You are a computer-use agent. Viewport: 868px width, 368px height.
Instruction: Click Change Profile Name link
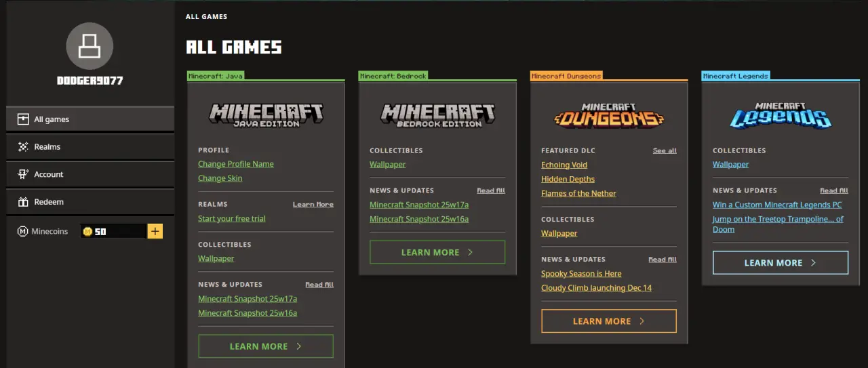pos(236,164)
